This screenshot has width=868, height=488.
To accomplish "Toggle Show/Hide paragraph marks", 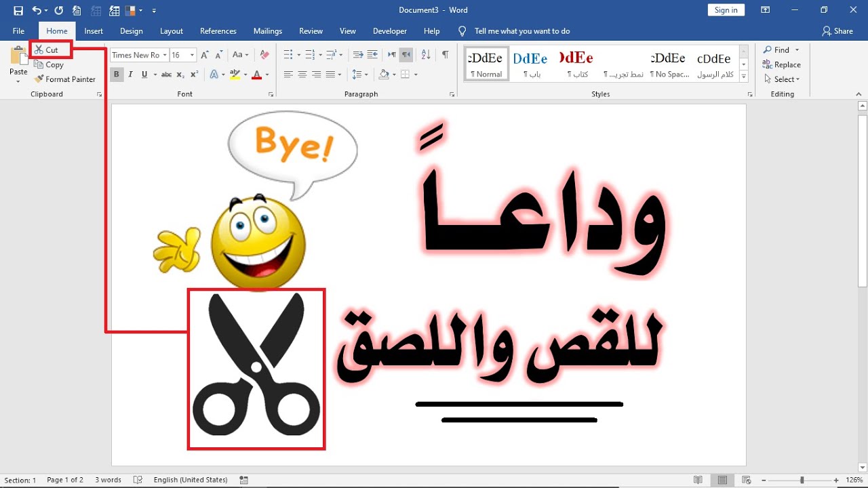I will (x=445, y=55).
